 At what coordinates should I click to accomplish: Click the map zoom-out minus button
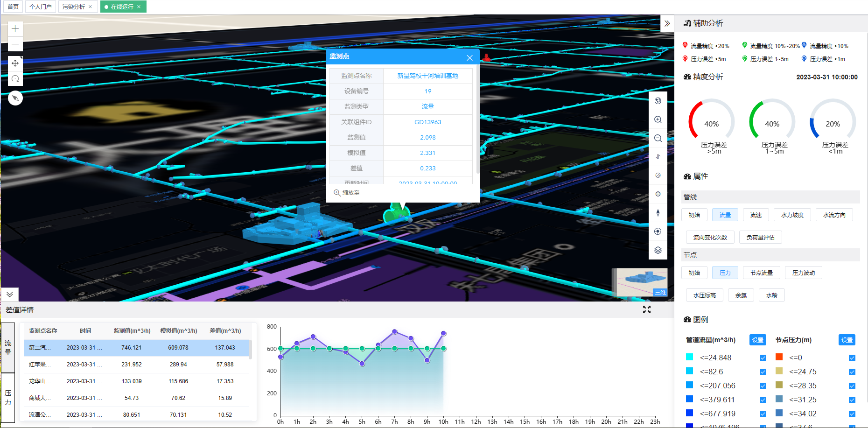15,45
